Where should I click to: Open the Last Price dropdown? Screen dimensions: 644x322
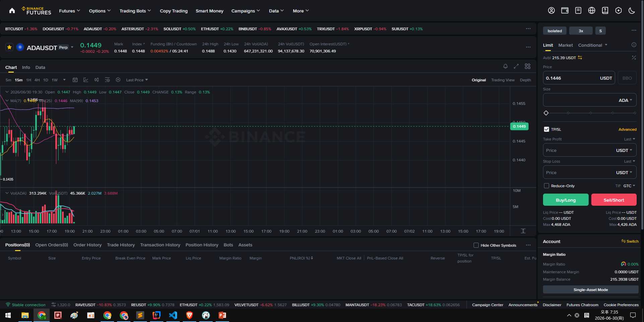(137, 80)
